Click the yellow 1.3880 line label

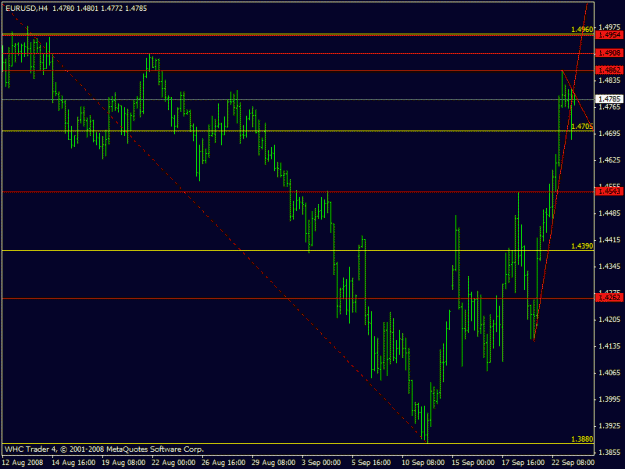click(x=582, y=439)
